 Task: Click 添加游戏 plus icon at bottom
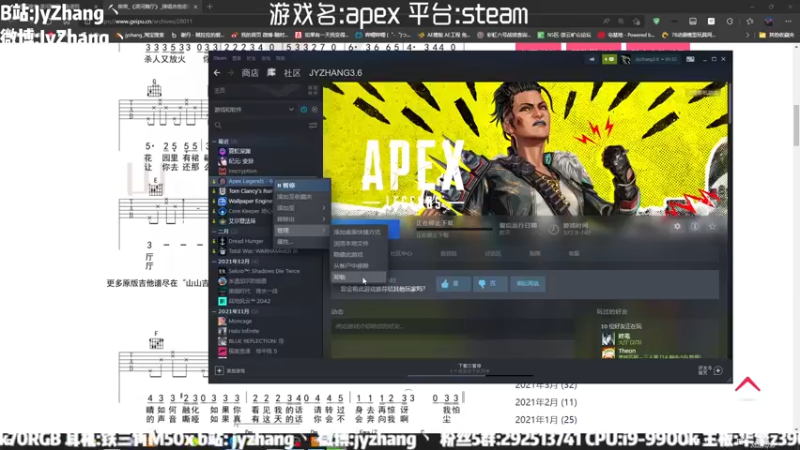tap(219, 371)
